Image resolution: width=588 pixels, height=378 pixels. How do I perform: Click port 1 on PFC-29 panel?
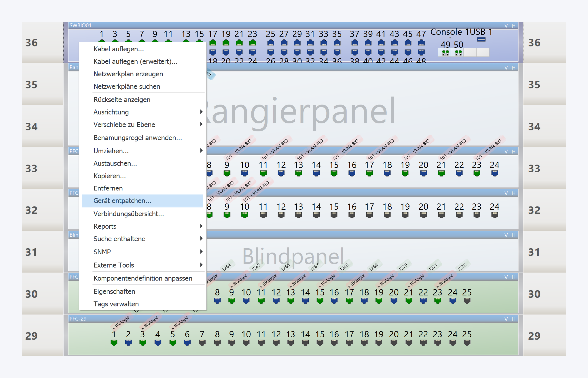click(x=114, y=343)
